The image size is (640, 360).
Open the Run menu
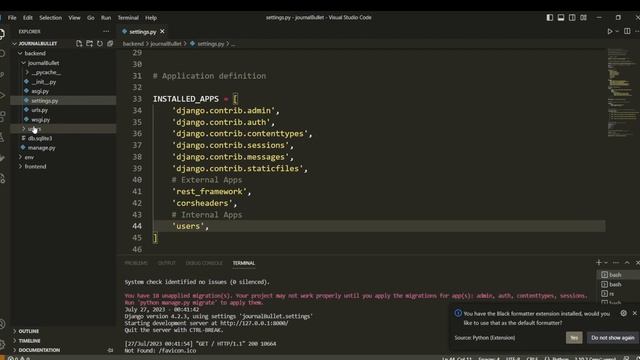point(106,18)
